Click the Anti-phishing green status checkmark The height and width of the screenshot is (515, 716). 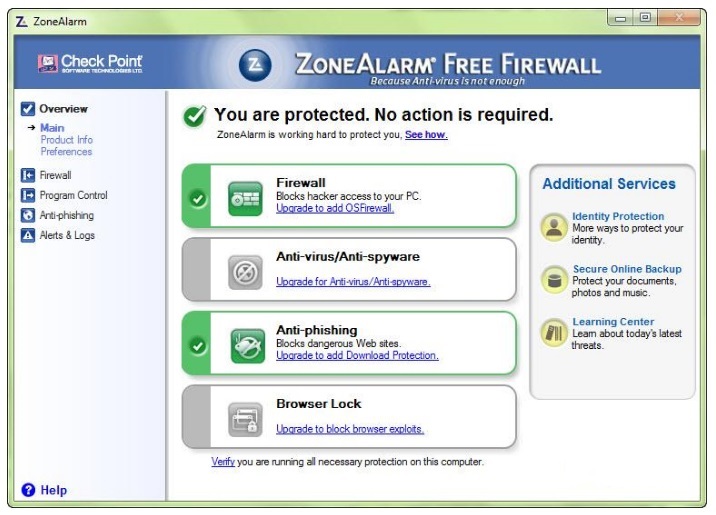pos(198,345)
